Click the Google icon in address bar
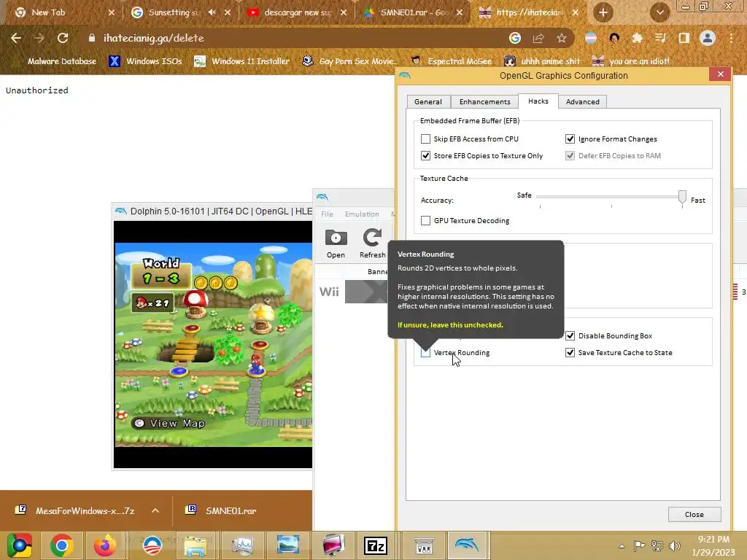This screenshot has height=560, width=747. point(515,38)
